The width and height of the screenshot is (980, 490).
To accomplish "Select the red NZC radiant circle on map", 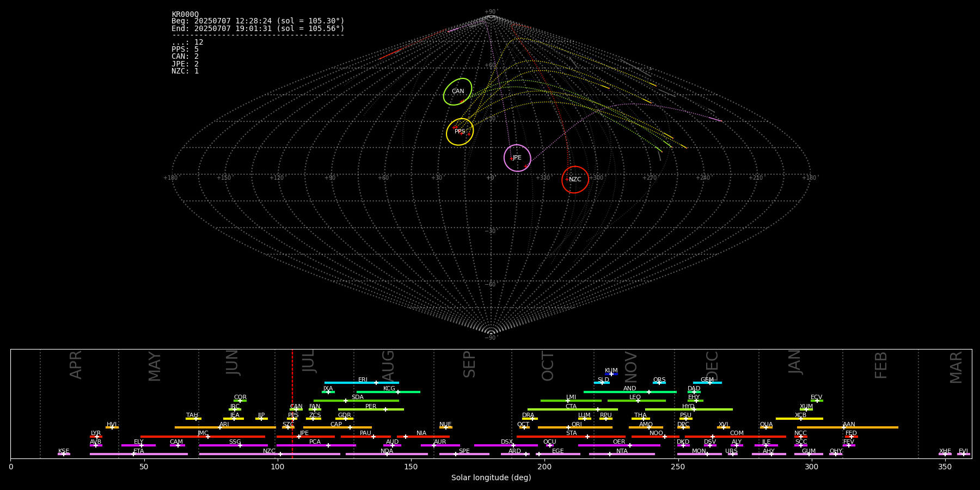I will tap(575, 180).
